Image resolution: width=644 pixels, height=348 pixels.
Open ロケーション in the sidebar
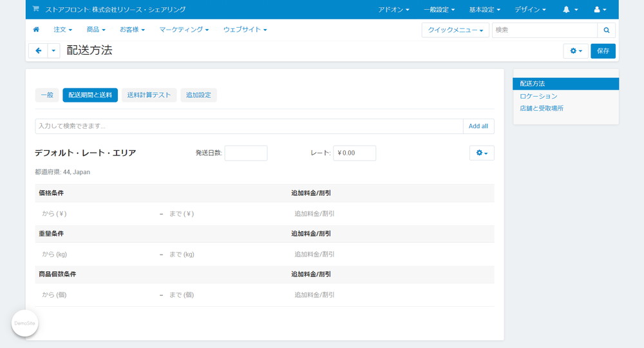click(538, 96)
